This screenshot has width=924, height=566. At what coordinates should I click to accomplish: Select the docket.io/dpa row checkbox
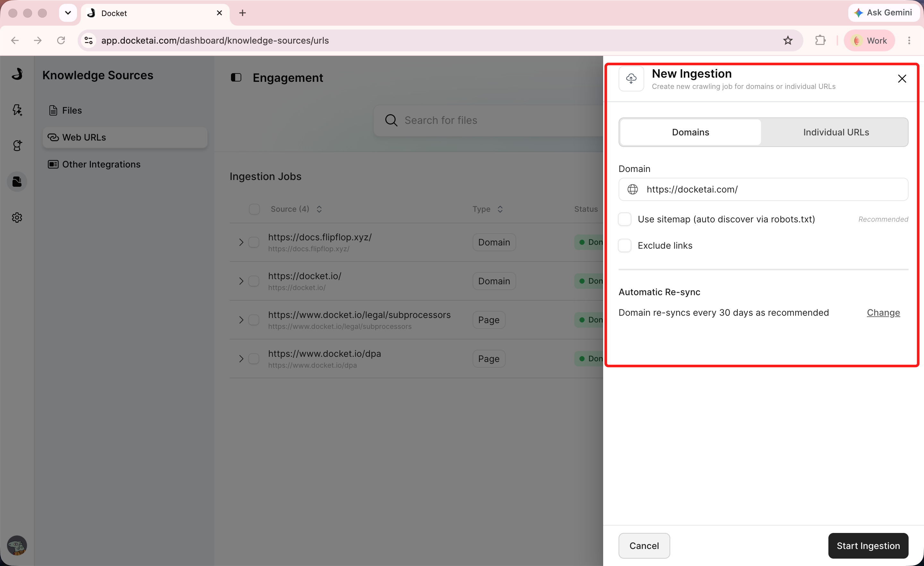pos(254,359)
